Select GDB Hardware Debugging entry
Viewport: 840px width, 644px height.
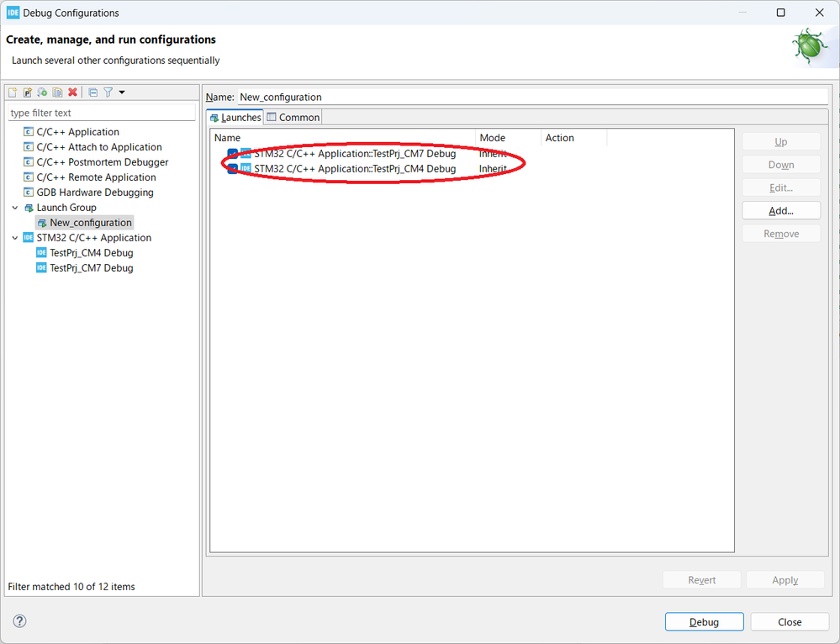(x=95, y=193)
